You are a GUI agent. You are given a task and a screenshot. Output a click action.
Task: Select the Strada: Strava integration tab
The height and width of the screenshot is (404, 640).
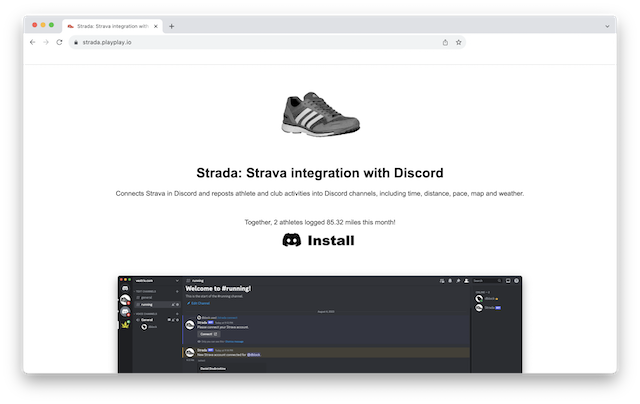113,26
